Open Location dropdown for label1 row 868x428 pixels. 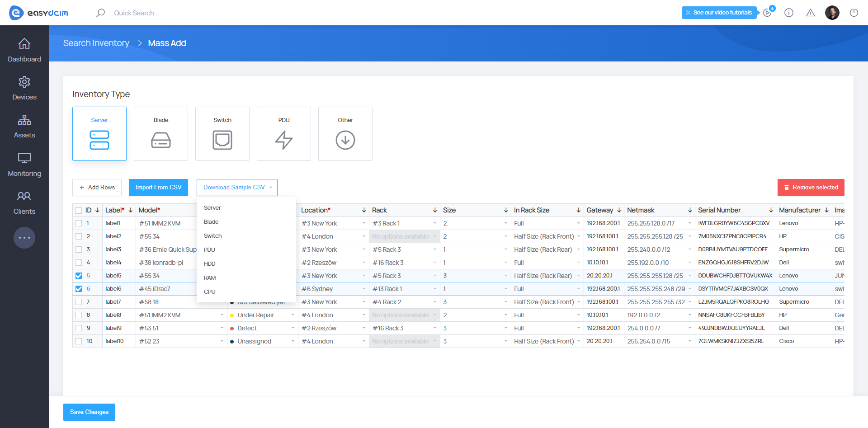pos(333,223)
